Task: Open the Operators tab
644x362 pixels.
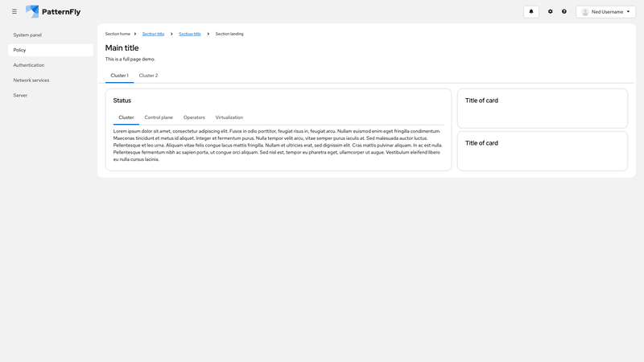Action: [x=194, y=117]
